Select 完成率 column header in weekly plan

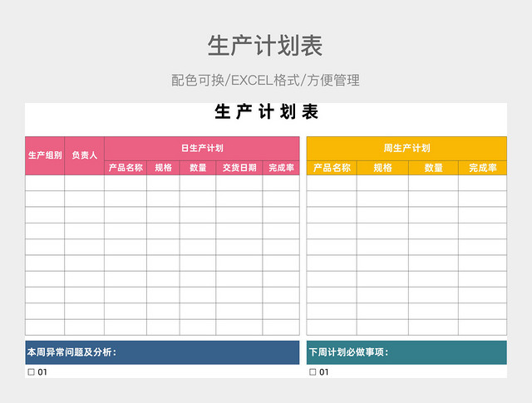[483, 168]
